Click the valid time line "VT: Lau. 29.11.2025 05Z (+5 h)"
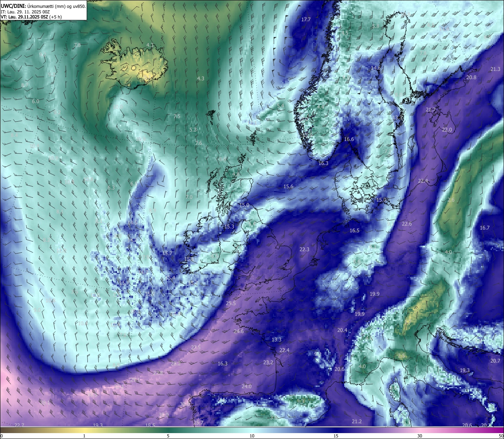The width and height of the screenshot is (504, 439). click(x=31, y=17)
